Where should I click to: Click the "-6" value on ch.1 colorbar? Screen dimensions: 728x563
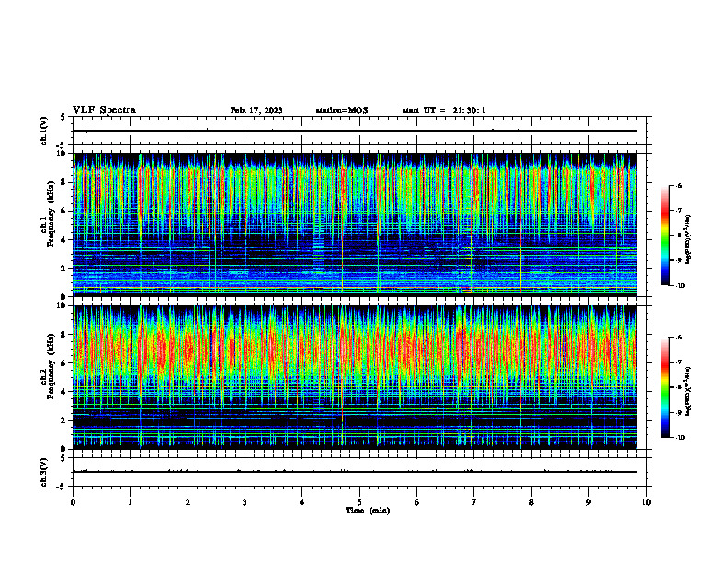pos(678,185)
